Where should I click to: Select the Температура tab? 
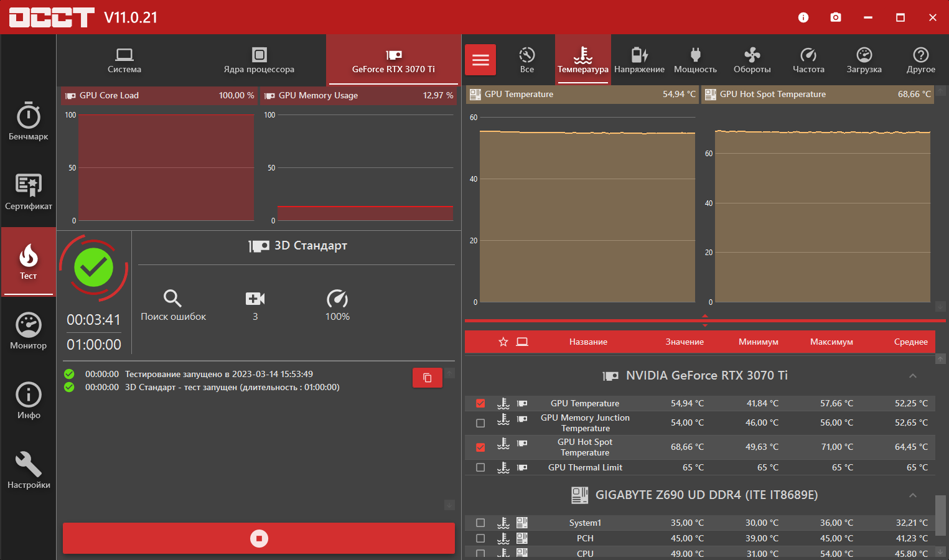583,60
